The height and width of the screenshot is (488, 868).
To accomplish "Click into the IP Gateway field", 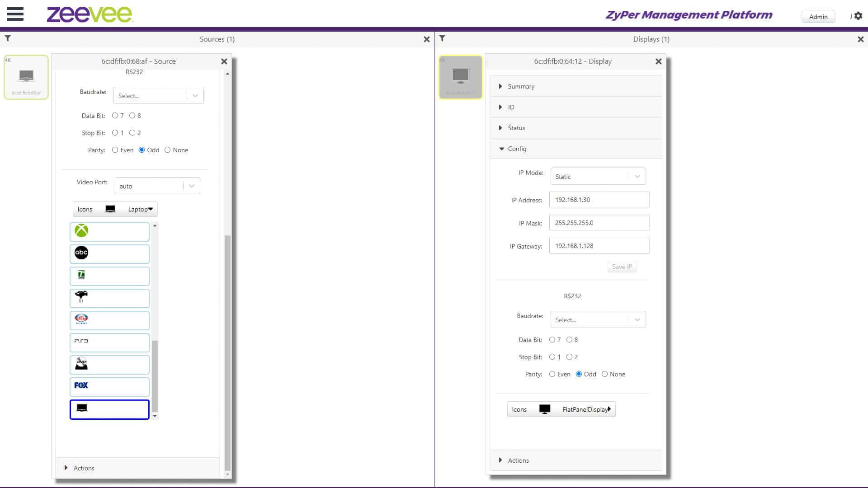I will tap(599, 246).
